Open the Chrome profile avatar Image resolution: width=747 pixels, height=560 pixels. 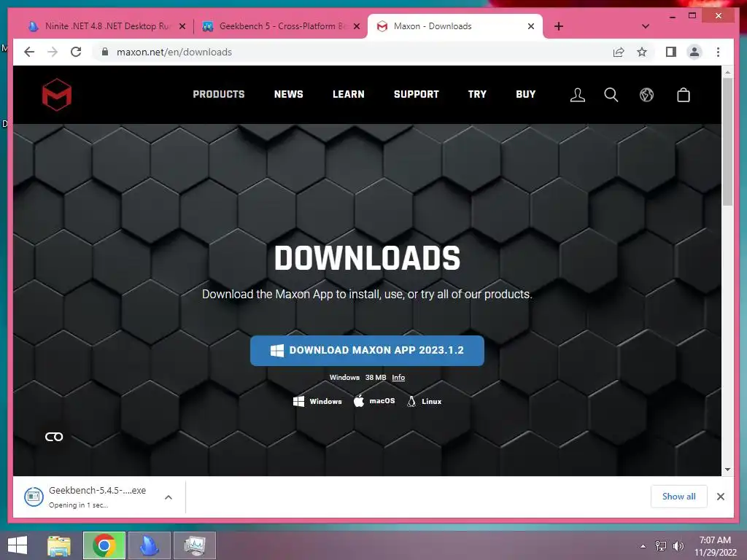click(694, 52)
